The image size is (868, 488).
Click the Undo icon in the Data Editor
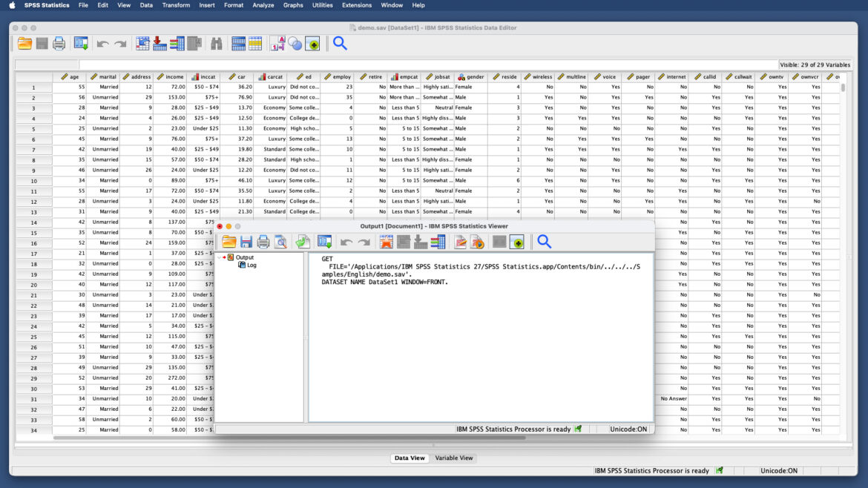pos(102,43)
